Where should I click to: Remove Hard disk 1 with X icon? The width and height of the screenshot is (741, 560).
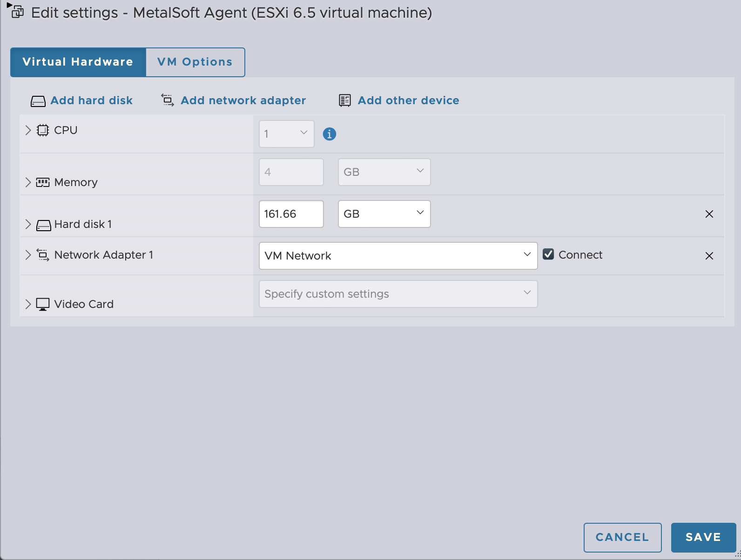coord(709,214)
